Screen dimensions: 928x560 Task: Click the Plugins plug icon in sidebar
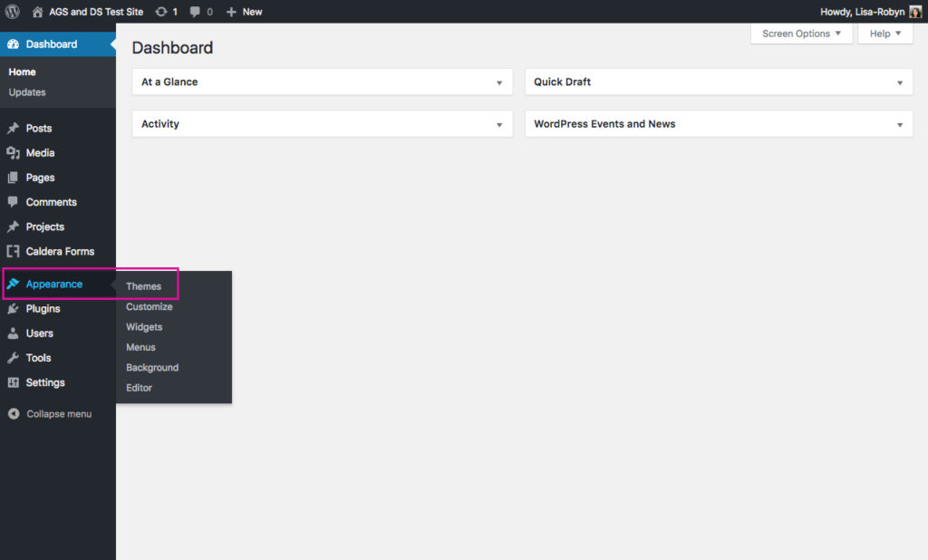point(13,309)
